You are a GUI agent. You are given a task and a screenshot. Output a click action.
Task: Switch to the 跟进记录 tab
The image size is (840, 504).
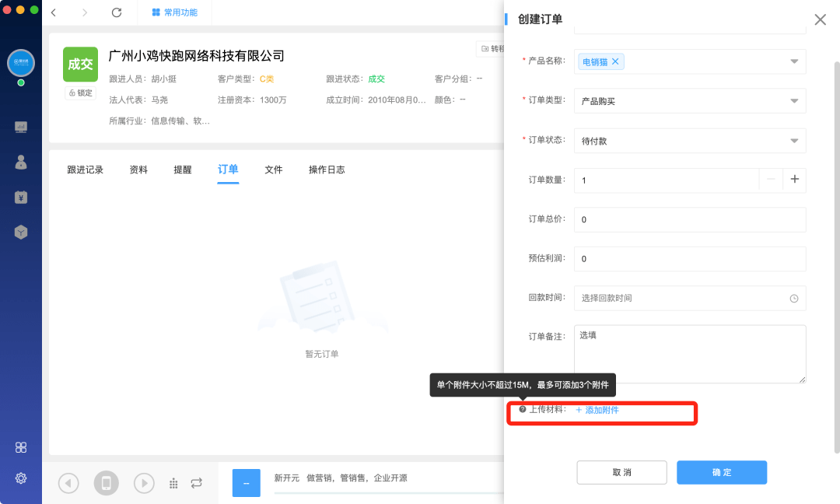86,170
